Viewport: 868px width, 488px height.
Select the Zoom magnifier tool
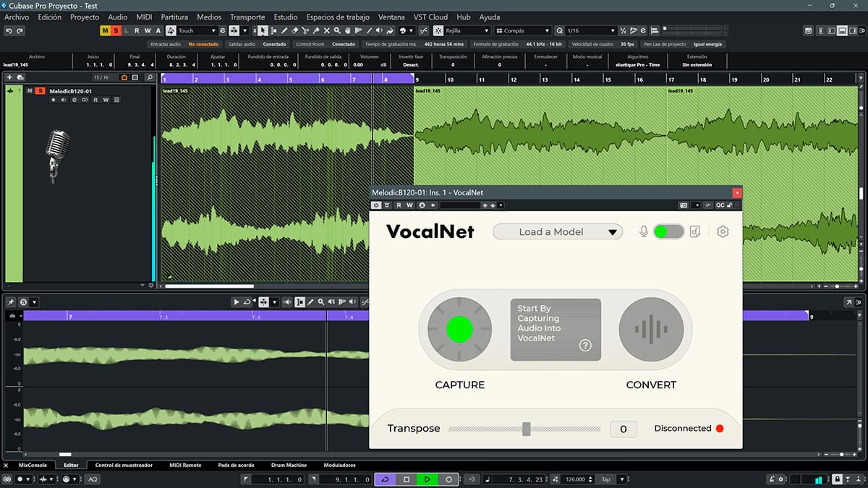[x=338, y=31]
